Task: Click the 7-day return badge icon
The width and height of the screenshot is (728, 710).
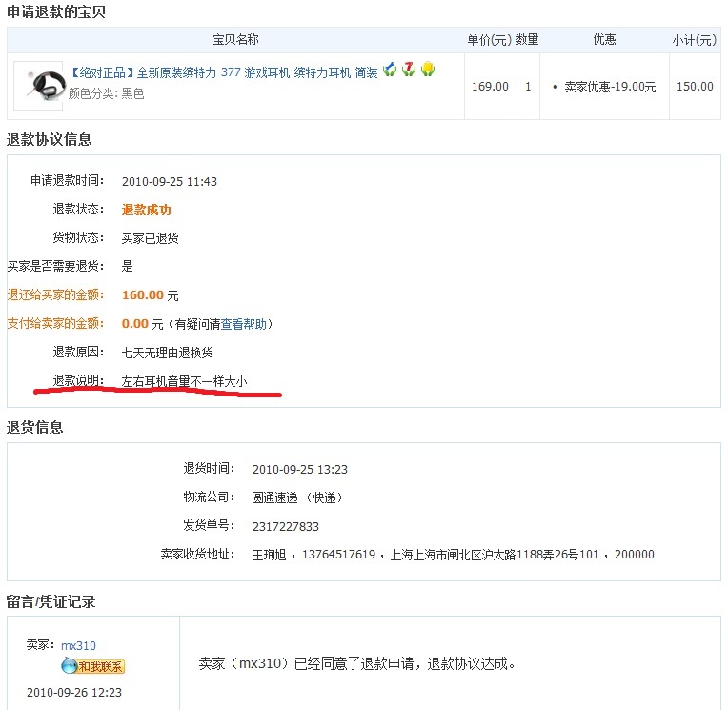Action: click(x=409, y=70)
